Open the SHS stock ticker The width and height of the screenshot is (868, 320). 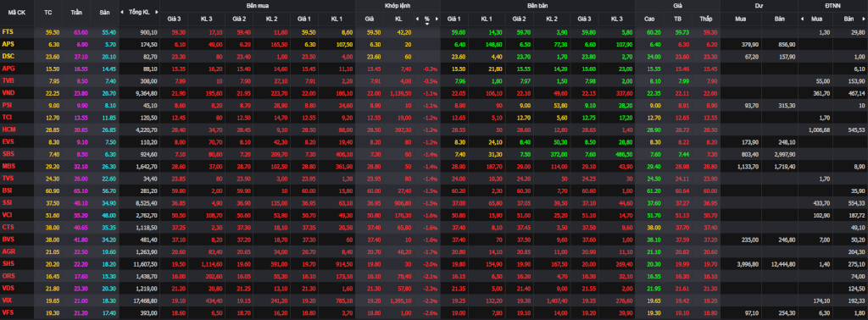(x=8, y=263)
